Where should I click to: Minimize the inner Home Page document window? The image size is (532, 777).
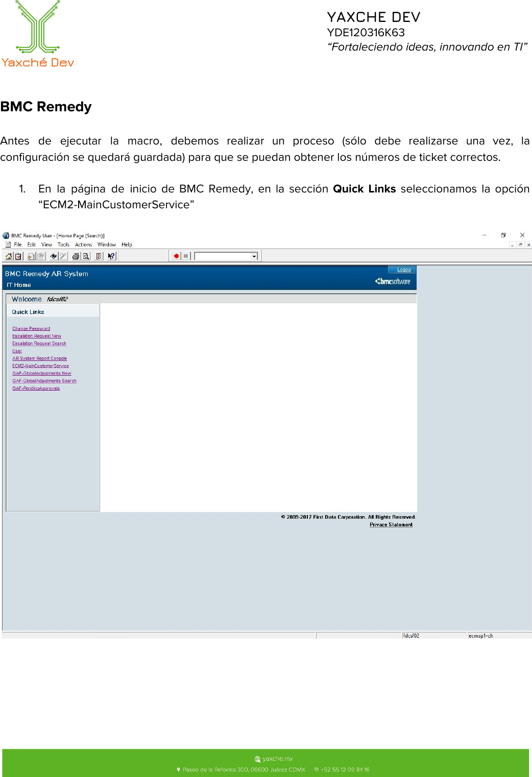tap(512, 245)
